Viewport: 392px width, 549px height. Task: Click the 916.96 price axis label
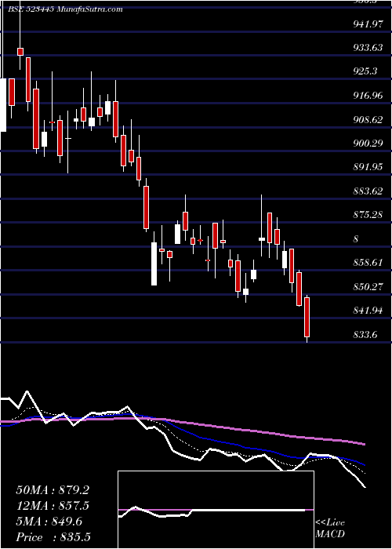pos(368,96)
